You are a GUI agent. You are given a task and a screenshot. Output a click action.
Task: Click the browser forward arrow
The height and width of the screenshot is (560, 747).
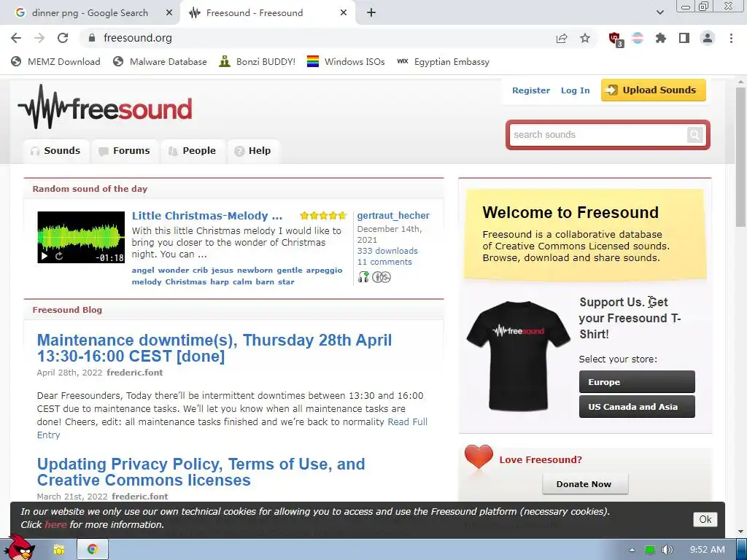point(39,38)
